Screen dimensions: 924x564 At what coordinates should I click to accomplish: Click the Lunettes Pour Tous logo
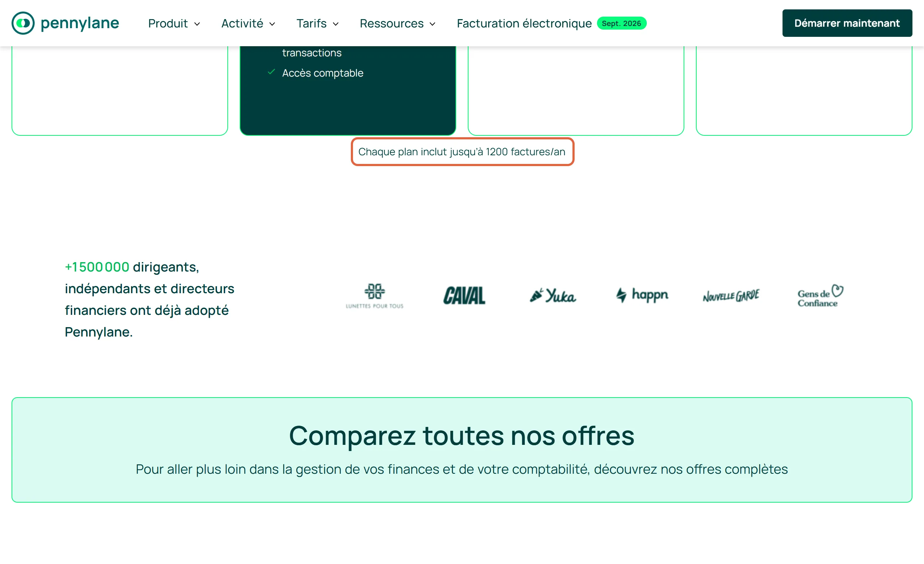tap(375, 296)
